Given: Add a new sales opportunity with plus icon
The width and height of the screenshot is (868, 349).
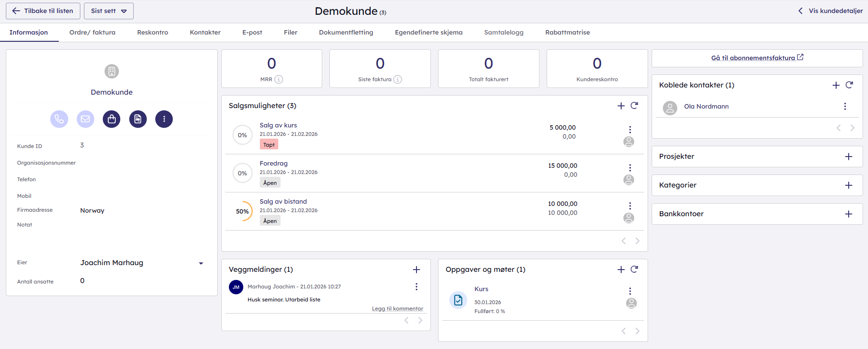Looking at the screenshot, I should tap(621, 106).
